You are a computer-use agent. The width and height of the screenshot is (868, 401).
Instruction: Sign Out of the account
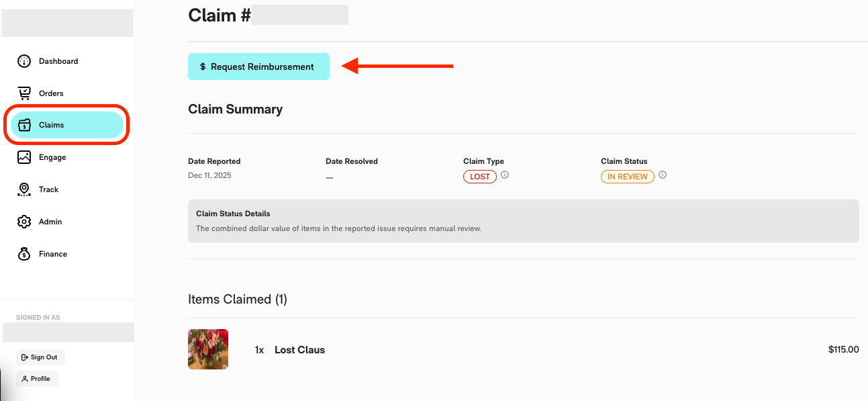tap(40, 357)
